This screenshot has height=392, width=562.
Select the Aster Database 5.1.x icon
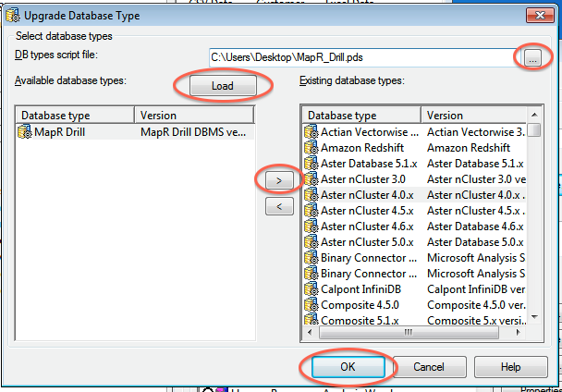pos(312,163)
